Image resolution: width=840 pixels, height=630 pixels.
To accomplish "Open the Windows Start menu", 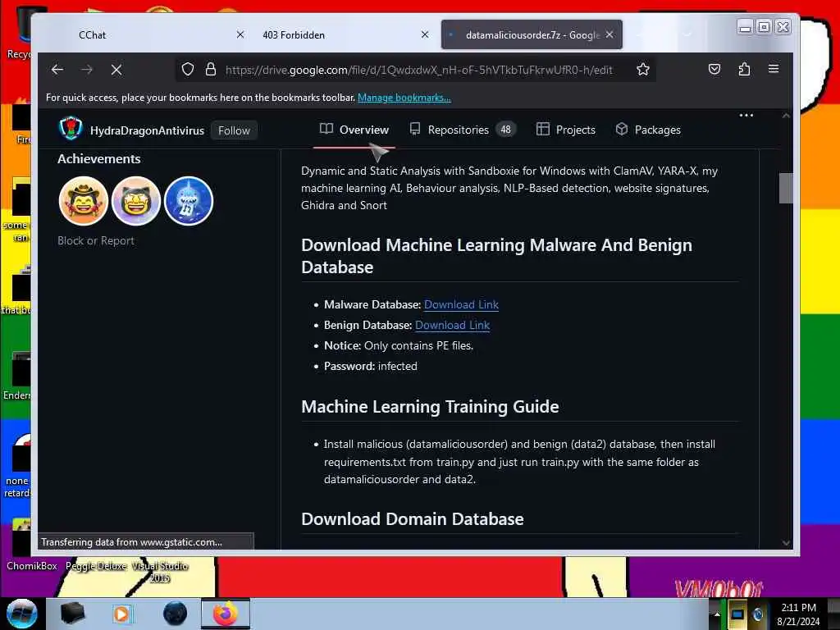I will pyautogui.click(x=22, y=614).
